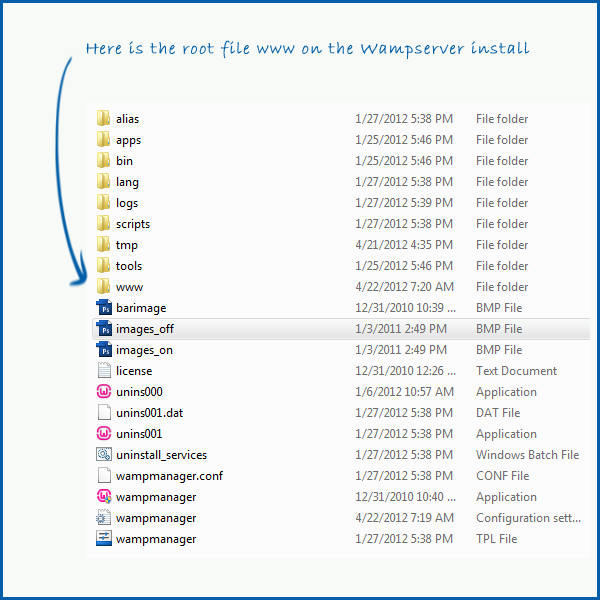This screenshot has width=600, height=600.
Task: Select the tmp folder icon
Action: (x=103, y=245)
